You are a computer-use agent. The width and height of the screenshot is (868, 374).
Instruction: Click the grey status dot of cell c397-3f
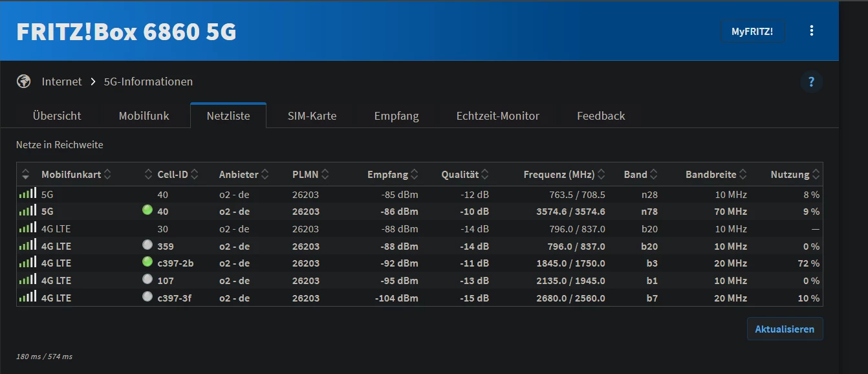(x=147, y=297)
